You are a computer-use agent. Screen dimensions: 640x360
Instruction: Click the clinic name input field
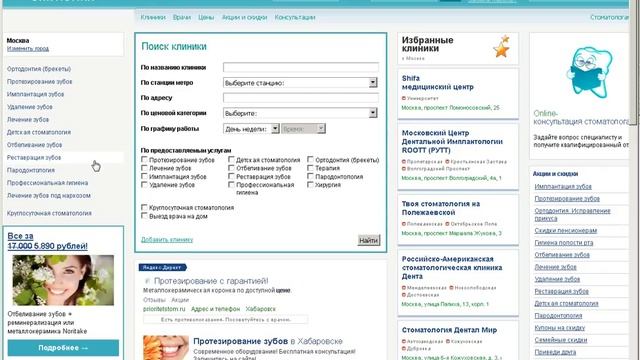pos(301,67)
